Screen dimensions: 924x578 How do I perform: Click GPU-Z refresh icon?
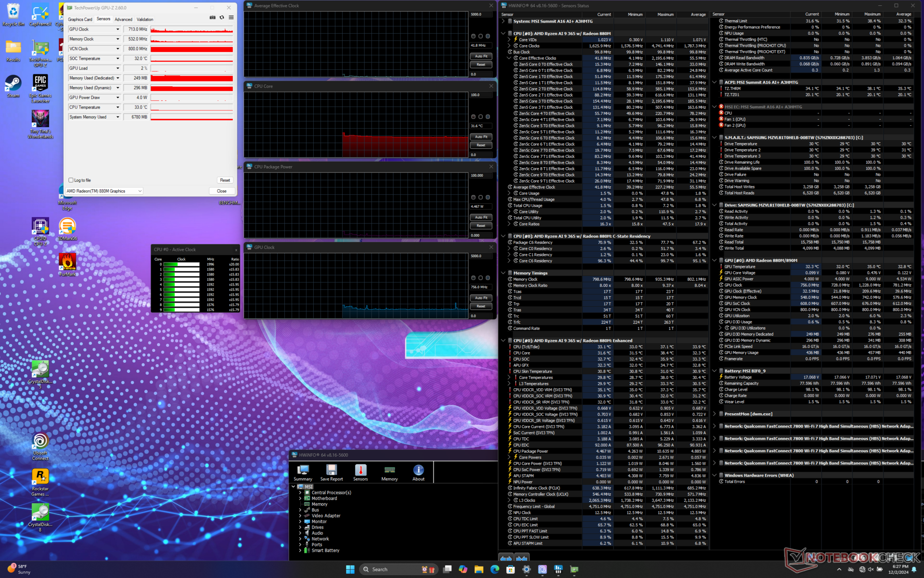pyautogui.click(x=222, y=17)
